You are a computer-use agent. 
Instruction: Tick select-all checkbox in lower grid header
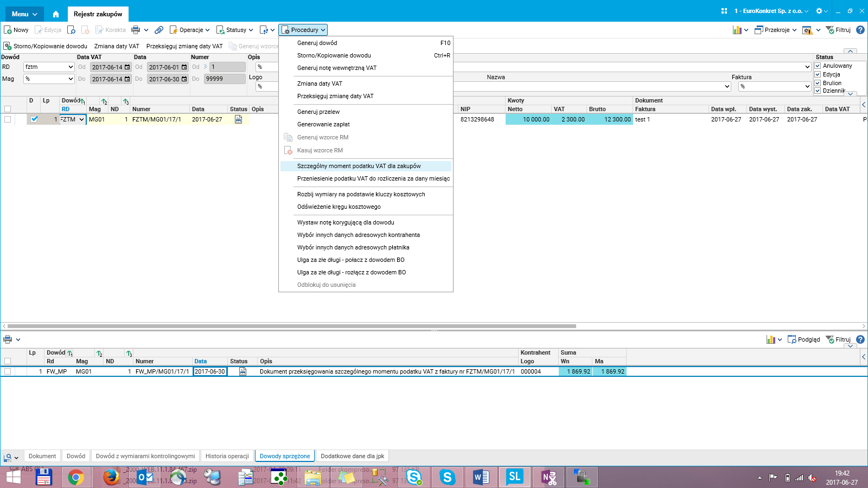coord(8,361)
